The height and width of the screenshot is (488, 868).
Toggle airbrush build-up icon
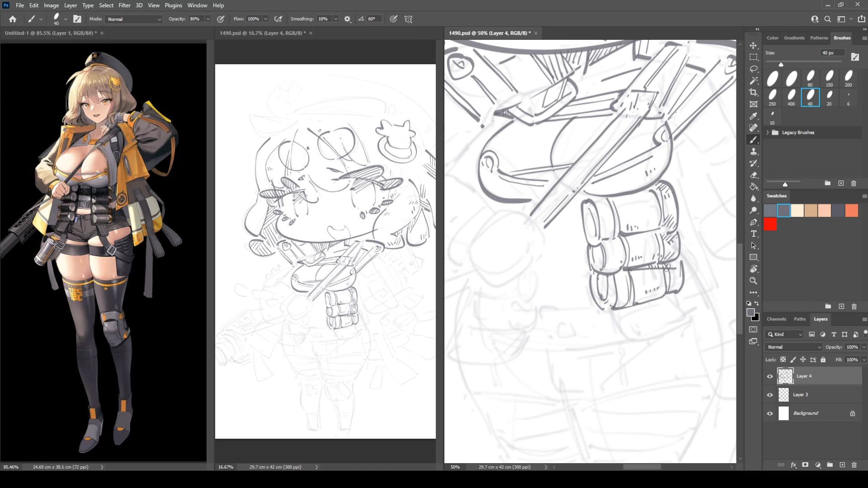[278, 19]
